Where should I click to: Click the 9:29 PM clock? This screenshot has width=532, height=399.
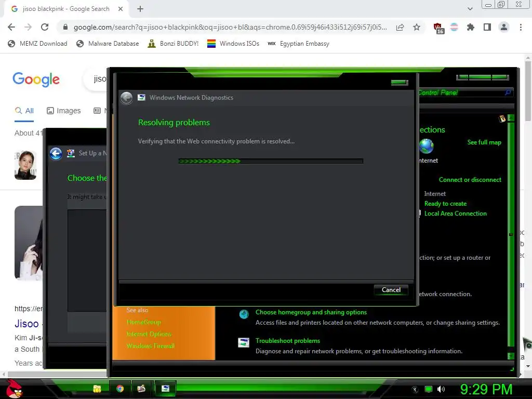486,389
